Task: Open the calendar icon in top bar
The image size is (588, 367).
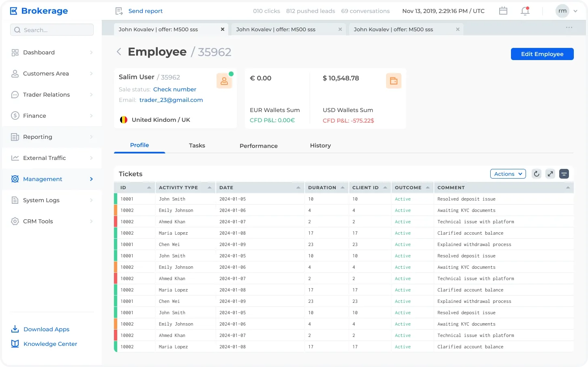Action: tap(503, 11)
